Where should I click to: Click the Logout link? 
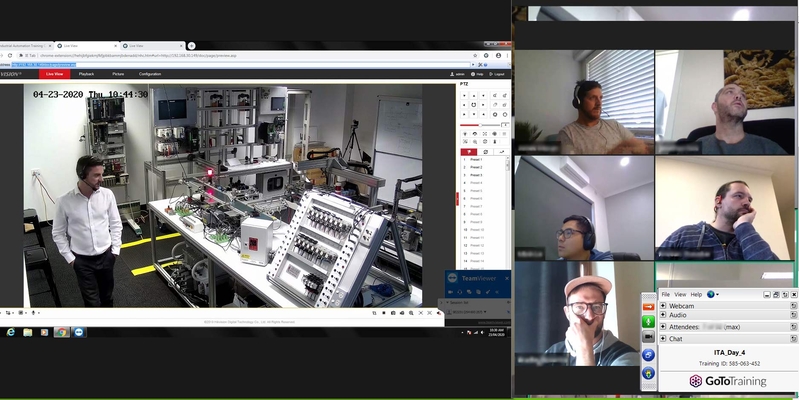tap(496, 74)
